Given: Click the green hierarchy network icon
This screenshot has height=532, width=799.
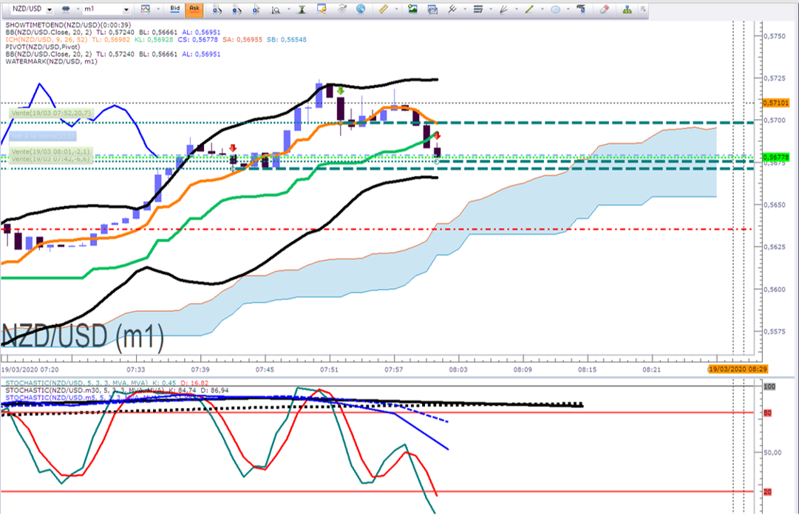Looking at the screenshot, I should pos(628,9).
